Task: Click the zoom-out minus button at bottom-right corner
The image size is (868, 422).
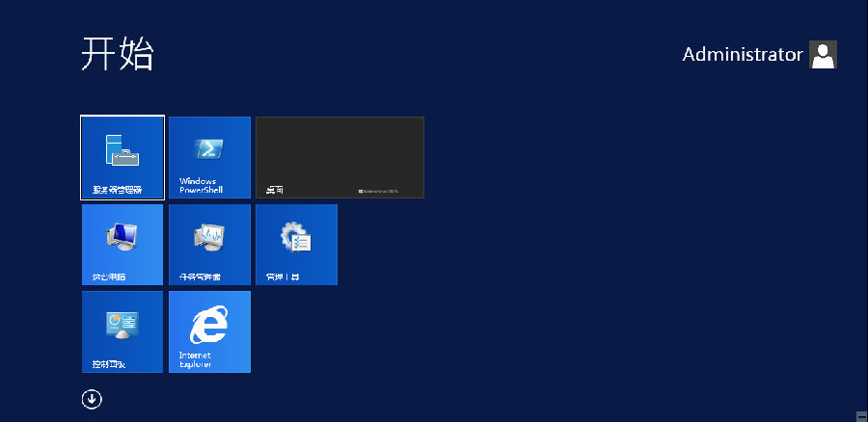Action: [861, 415]
